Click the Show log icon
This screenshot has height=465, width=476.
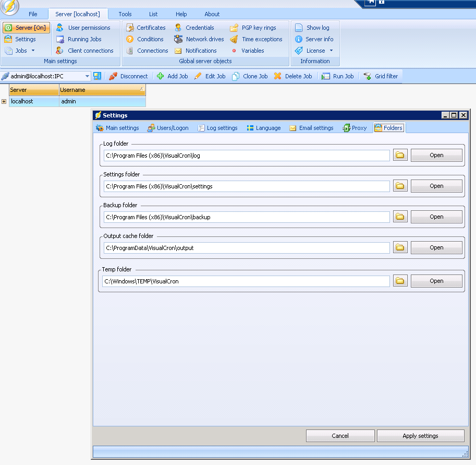(x=299, y=28)
